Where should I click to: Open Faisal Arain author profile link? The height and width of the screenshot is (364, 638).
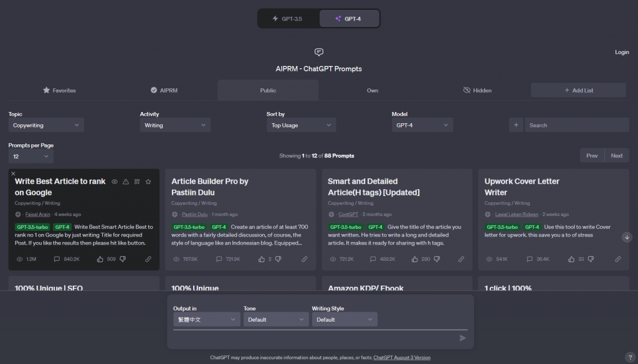pos(38,215)
